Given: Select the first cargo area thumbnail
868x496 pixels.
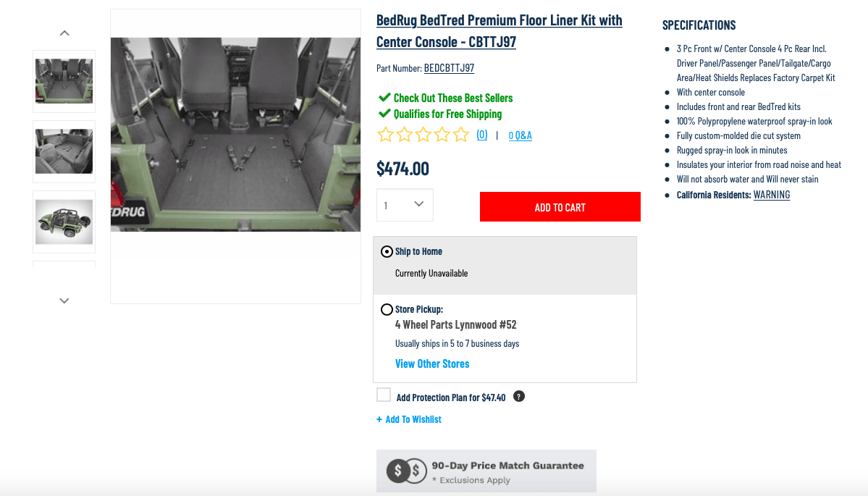Looking at the screenshot, I should tap(64, 81).
